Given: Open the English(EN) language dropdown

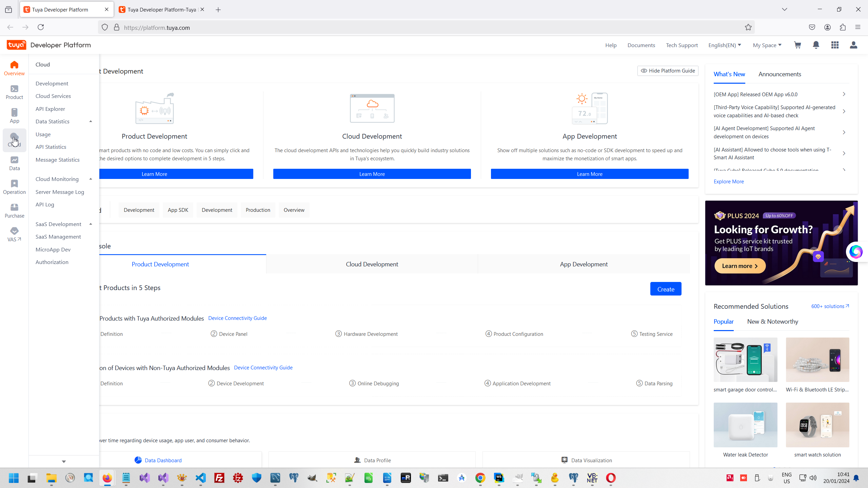Looking at the screenshot, I should 725,45.
